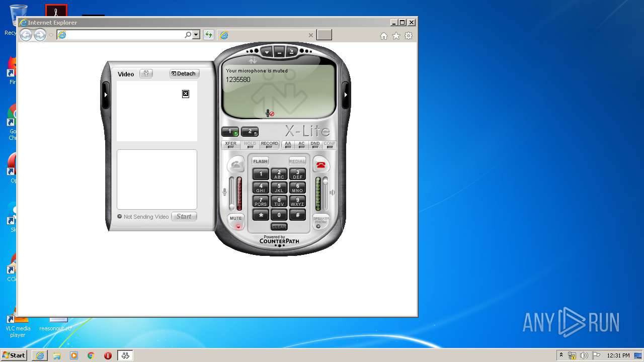Minimize the X-Lite softphone with dash button
This screenshot has width=644, height=362.
279,52
